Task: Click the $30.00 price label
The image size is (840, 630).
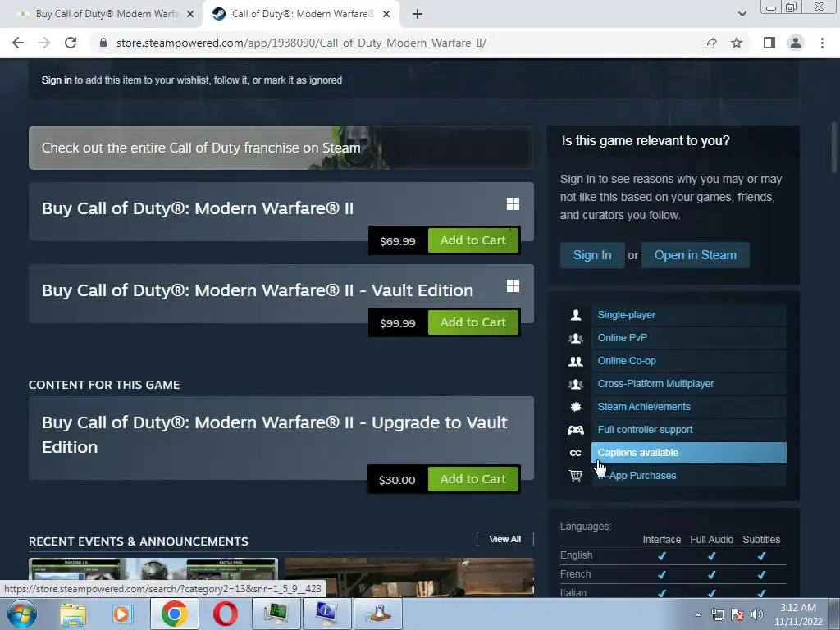Action: pos(397,480)
